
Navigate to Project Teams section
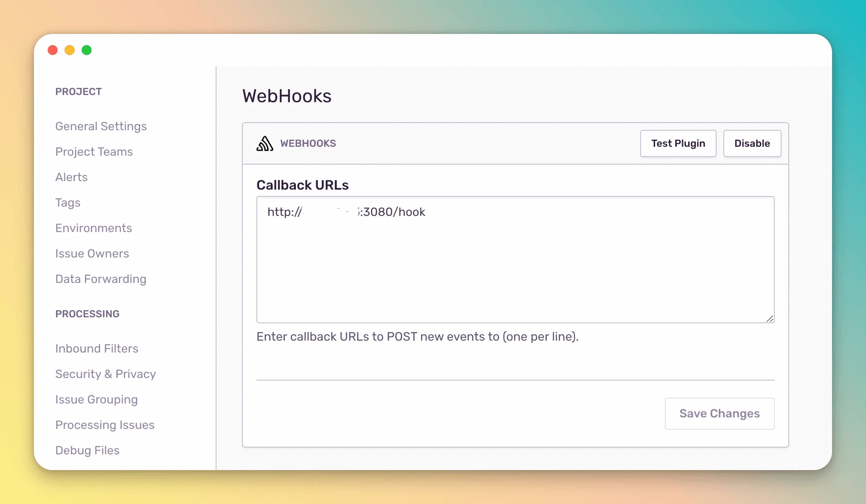(94, 151)
